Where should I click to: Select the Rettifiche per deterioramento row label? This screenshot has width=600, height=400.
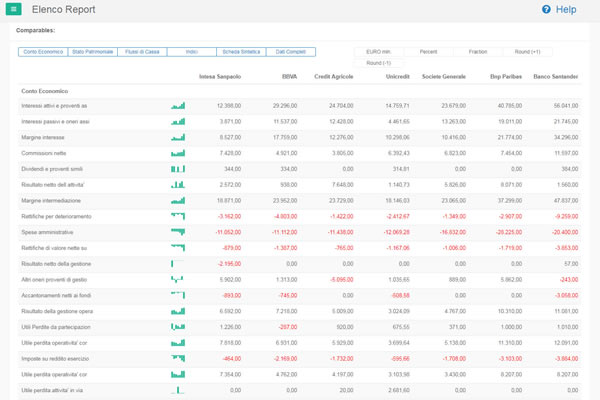pos(56,216)
